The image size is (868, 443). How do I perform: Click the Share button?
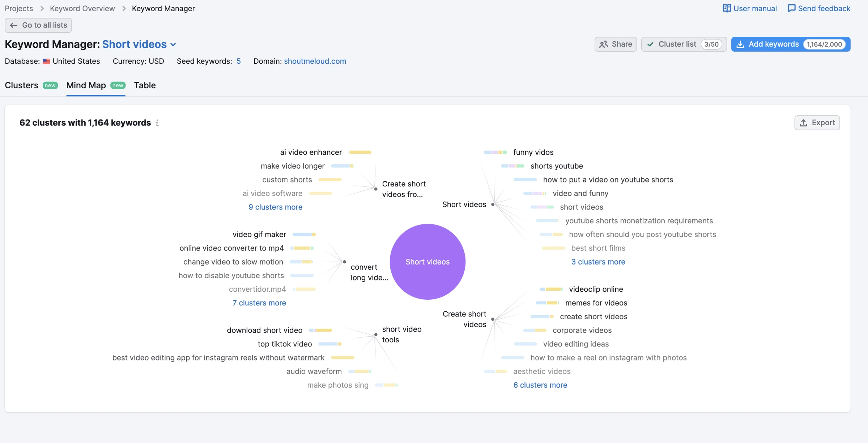click(616, 44)
